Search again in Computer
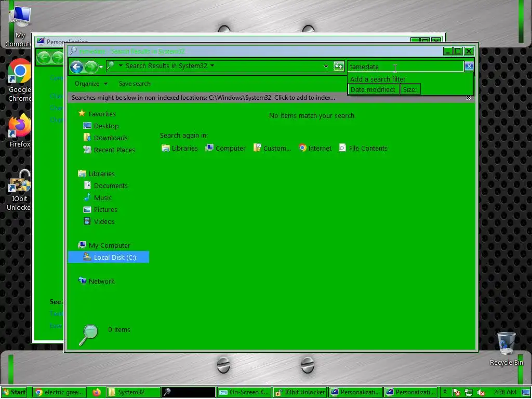Screen dimensions: 532x399 [x=225, y=148]
